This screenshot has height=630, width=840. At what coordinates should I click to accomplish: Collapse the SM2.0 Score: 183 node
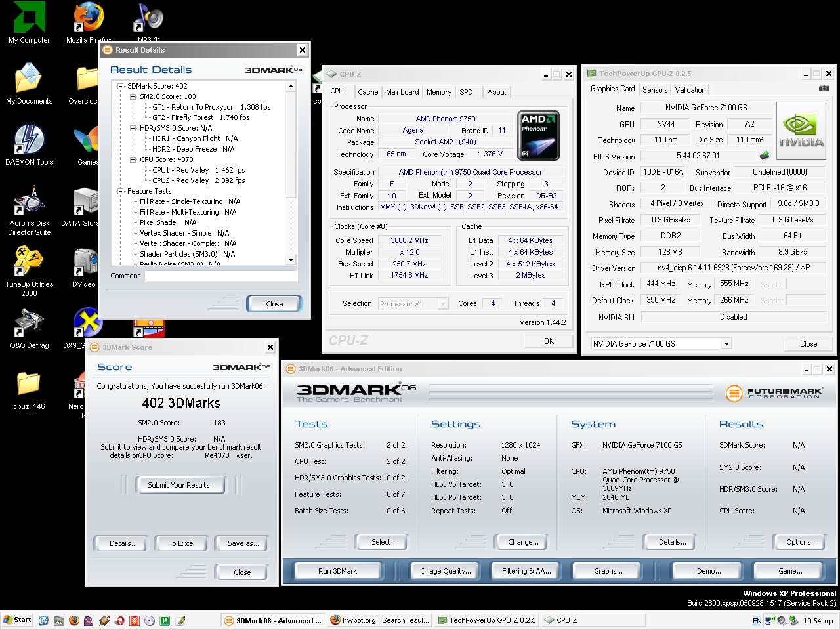click(133, 96)
